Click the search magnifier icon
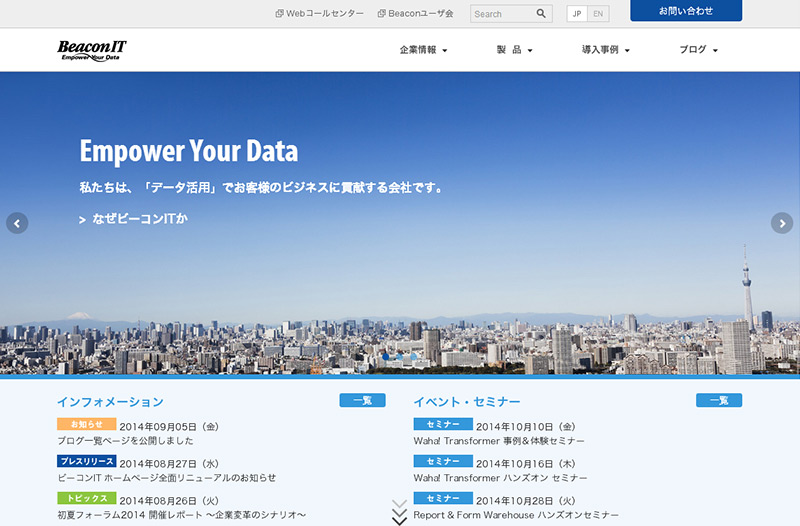This screenshot has width=800, height=526. [541, 14]
